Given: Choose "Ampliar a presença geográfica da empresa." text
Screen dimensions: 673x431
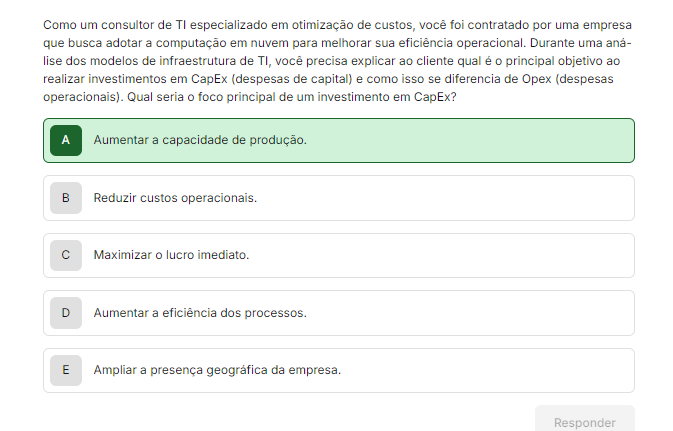Looking at the screenshot, I should pos(217,370).
